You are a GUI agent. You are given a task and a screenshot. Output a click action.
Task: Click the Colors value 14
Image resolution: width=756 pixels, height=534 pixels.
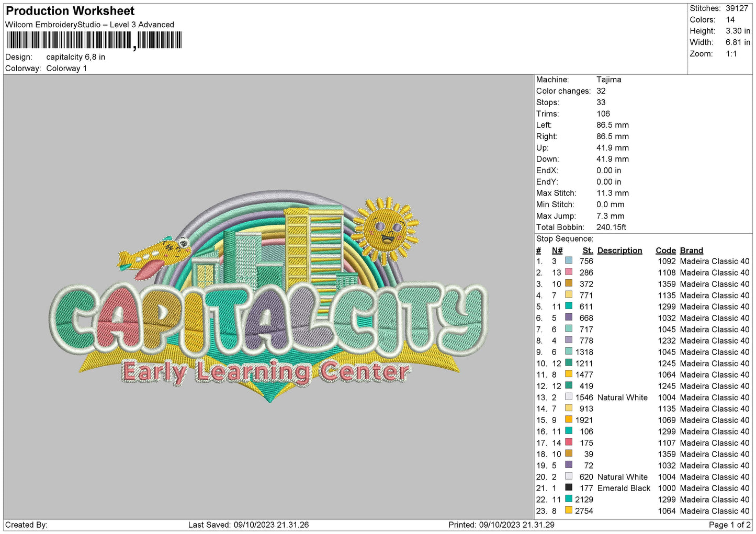tap(730, 20)
